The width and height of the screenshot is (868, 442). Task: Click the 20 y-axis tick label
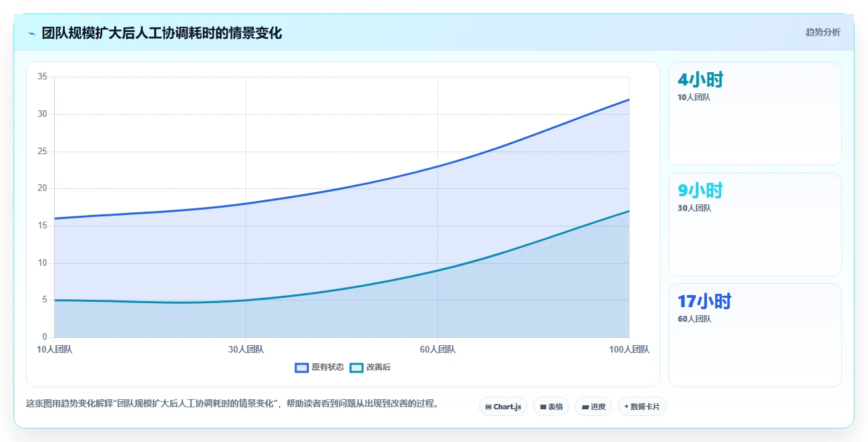pyautogui.click(x=42, y=188)
